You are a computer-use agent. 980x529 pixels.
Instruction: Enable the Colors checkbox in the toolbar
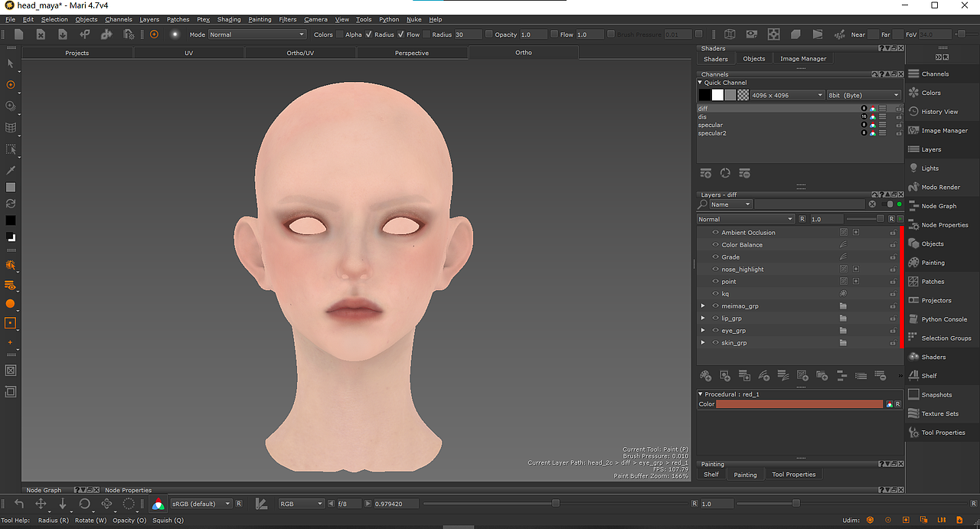click(340, 34)
